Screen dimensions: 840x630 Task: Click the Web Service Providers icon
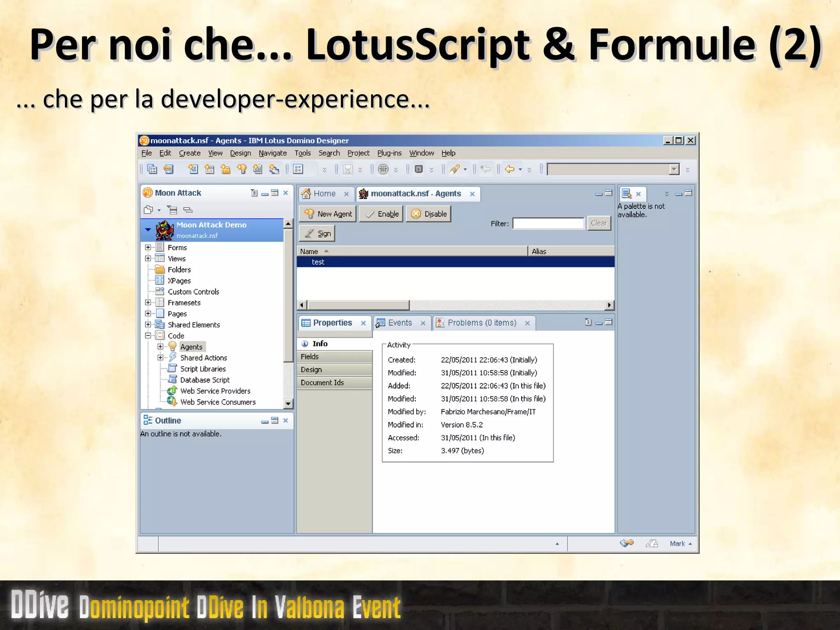[172, 390]
